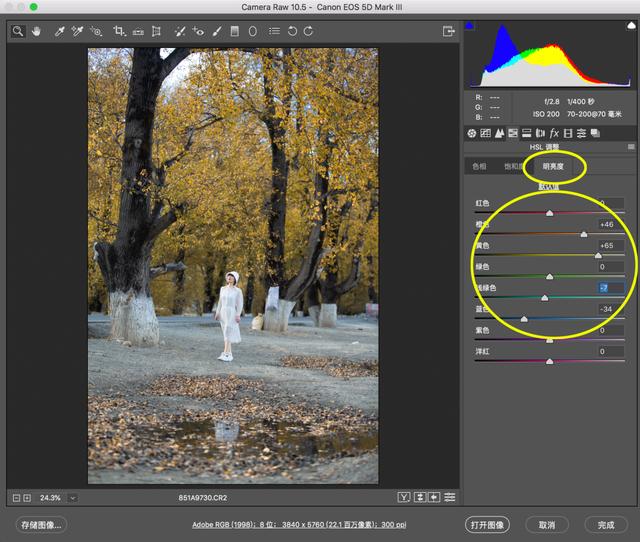Rotate image clockwise

pos(308,31)
